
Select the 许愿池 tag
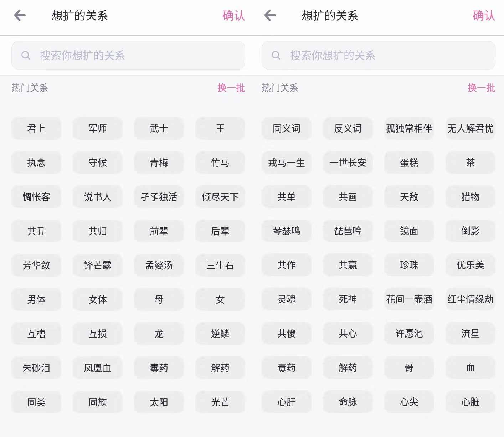(409, 333)
